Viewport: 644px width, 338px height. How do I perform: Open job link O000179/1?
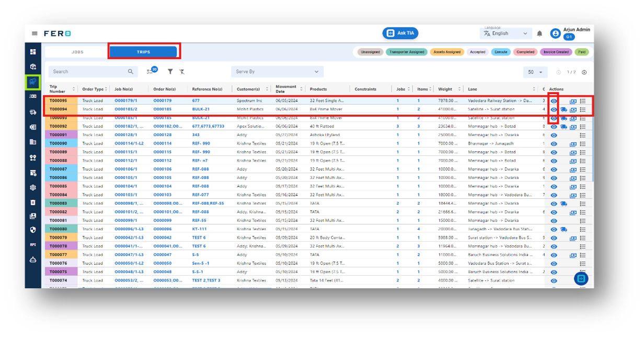click(x=125, y=100)
